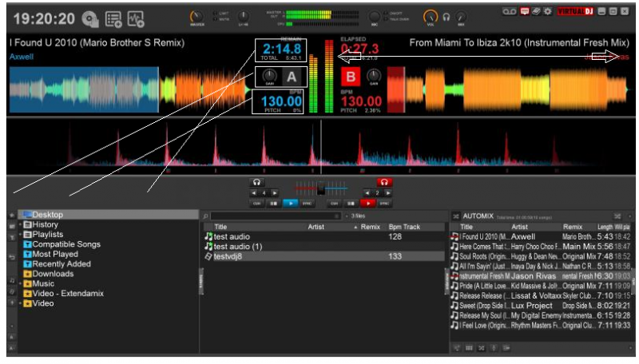
Task: Expand the Music folder tree node
Action: pyautogui.click(x=22, y=283)
